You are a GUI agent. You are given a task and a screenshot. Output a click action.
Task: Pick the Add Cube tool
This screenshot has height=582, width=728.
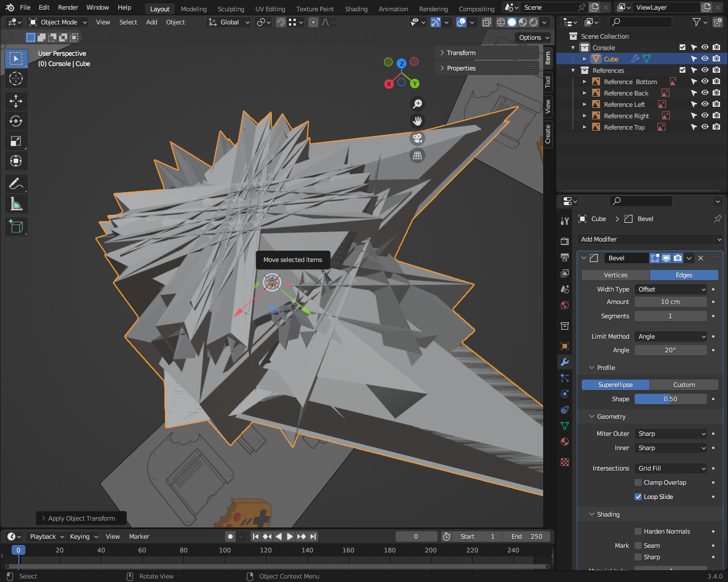click(x=16, y=227)
